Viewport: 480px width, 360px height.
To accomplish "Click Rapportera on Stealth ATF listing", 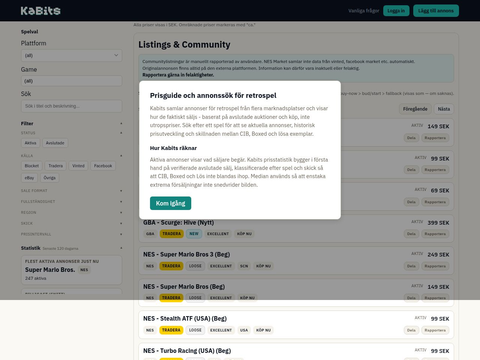I will tap(435, 330).
